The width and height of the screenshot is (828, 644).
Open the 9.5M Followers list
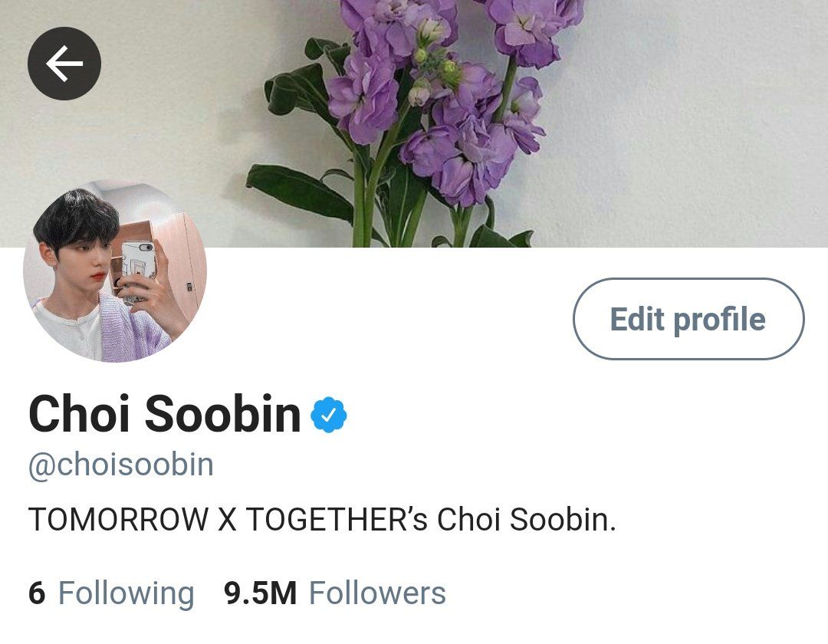pyautogui.click(x=335, y=593)
